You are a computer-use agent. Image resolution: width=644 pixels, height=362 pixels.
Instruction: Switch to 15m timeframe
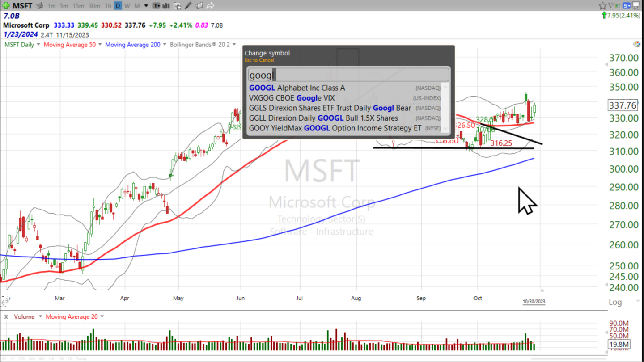tap(78, 6)
